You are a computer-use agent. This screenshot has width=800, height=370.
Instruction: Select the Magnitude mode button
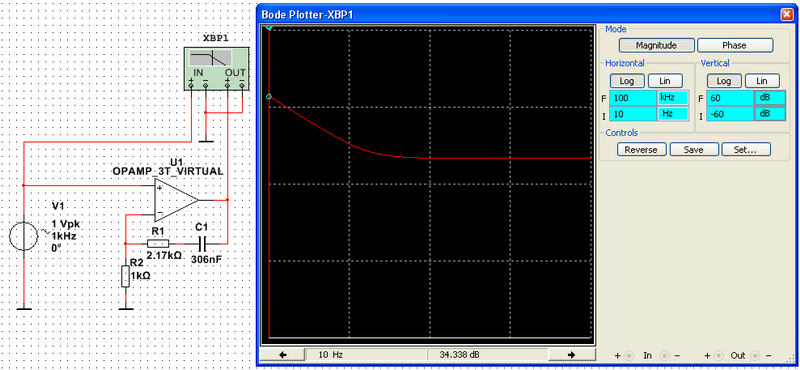click(x=657, y=45)
